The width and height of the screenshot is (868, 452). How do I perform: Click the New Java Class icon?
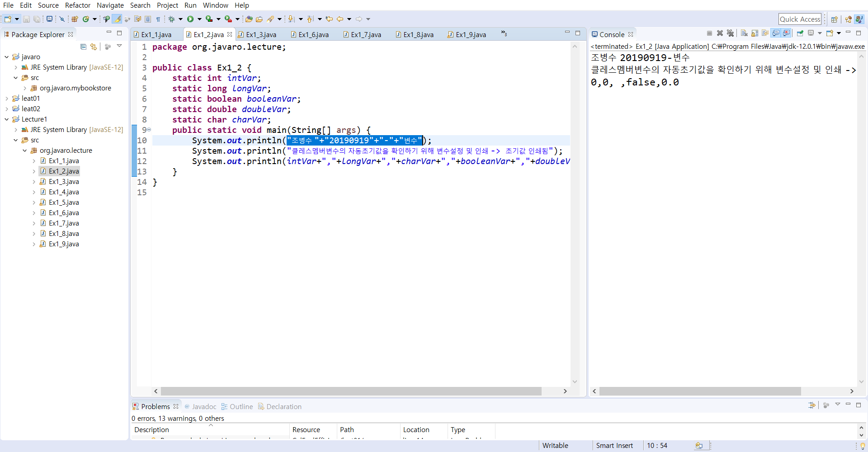coord(85,19)
